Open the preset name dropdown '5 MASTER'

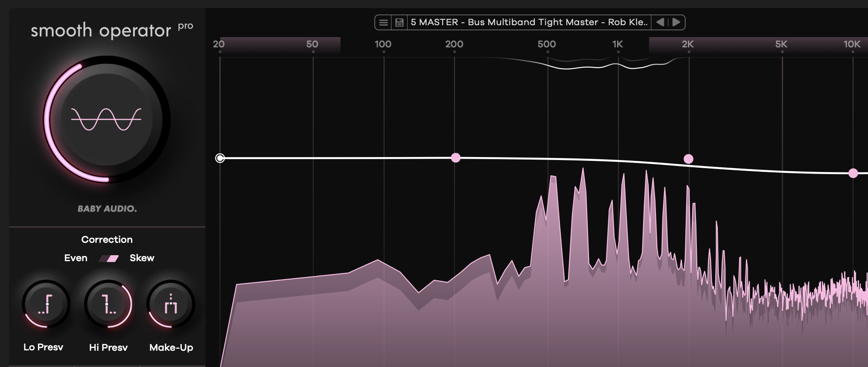(x=529, y=22)
